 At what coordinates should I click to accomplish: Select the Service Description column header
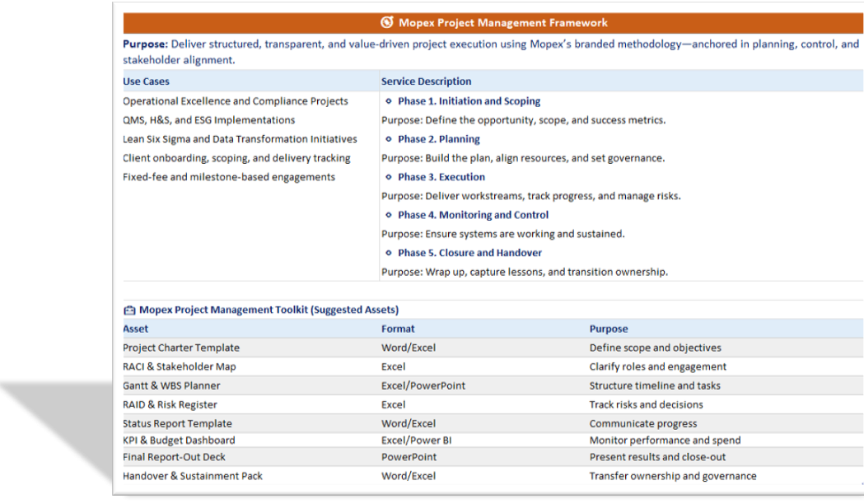click(426, 82)
